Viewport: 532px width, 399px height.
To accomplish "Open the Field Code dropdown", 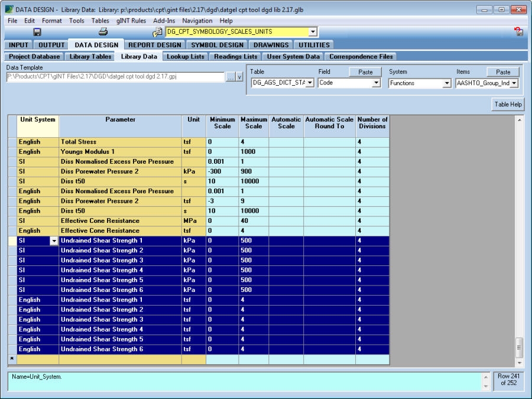I will tap(376, 83).
